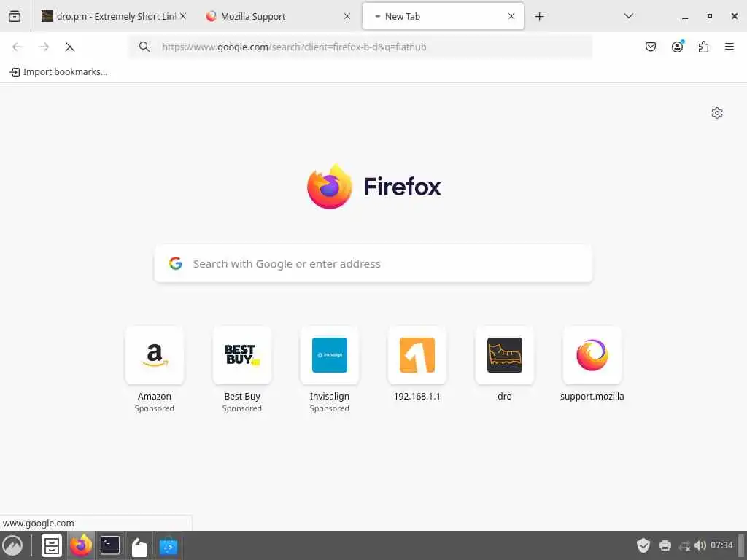This screenshot has width=747, height=560.
Task: Click the printer tray icon
Action: (x=665, y=545)
